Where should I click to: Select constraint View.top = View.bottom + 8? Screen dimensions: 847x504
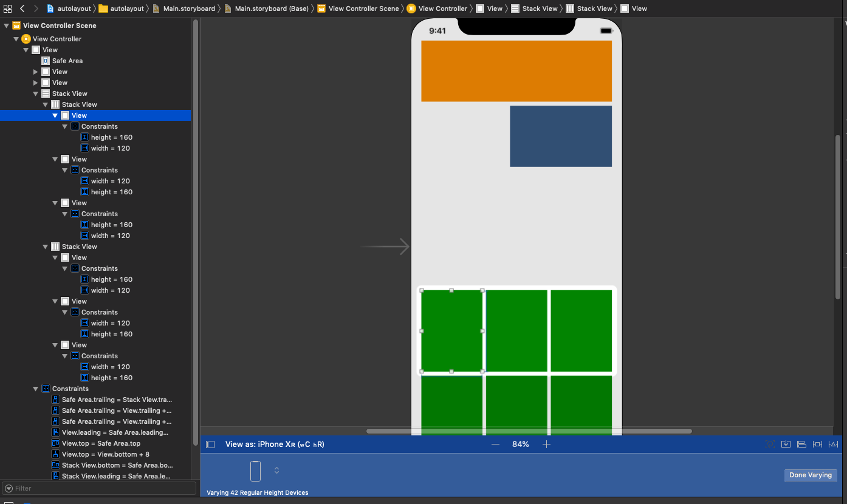click(x=100, y=454)
